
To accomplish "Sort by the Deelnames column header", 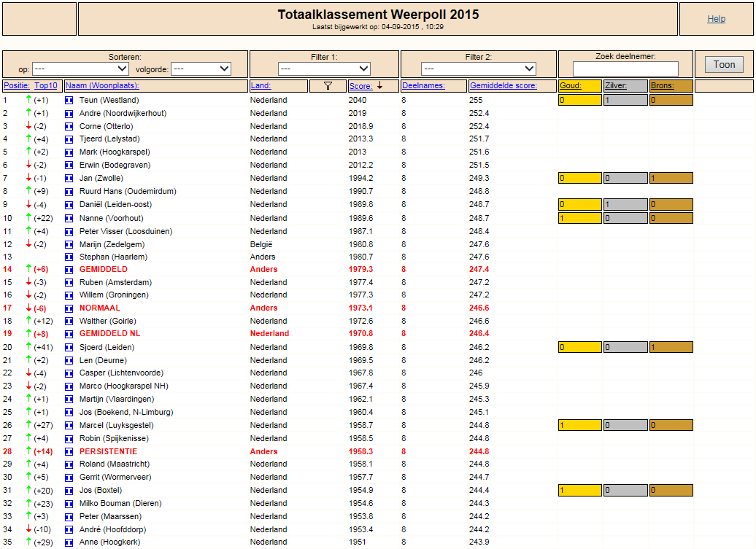I will point(423,86).
